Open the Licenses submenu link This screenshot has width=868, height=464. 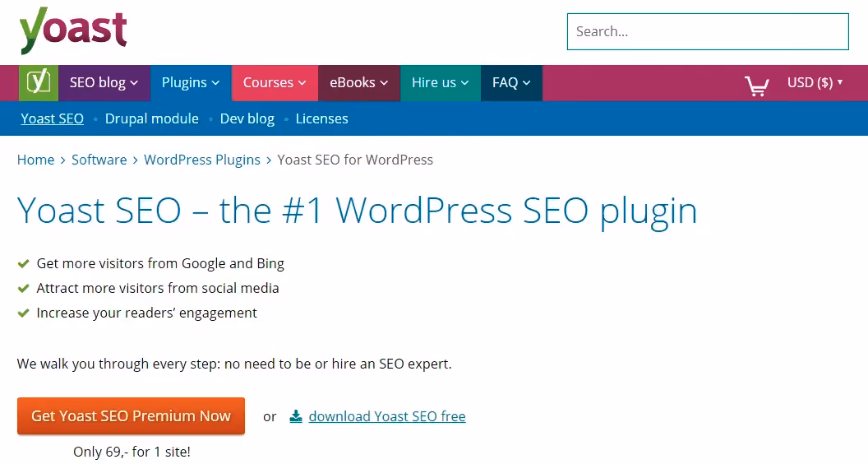click(x=321, y=118)
